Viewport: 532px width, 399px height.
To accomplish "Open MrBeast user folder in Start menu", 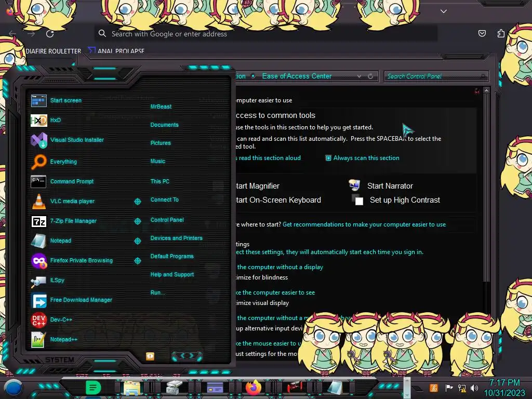I will (161, 107).
